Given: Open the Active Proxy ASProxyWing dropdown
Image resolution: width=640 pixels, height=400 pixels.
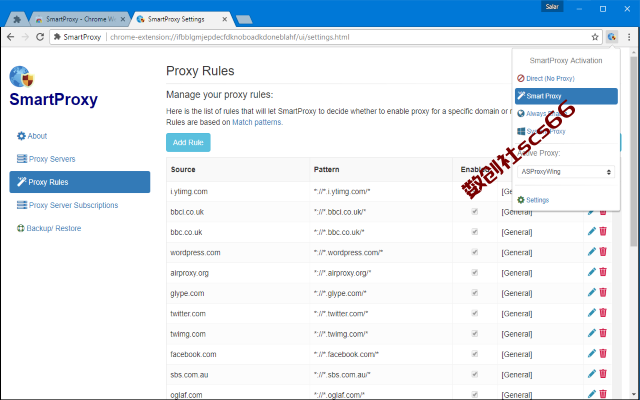Looking at the screenshot, I should (x=566, y=172).
